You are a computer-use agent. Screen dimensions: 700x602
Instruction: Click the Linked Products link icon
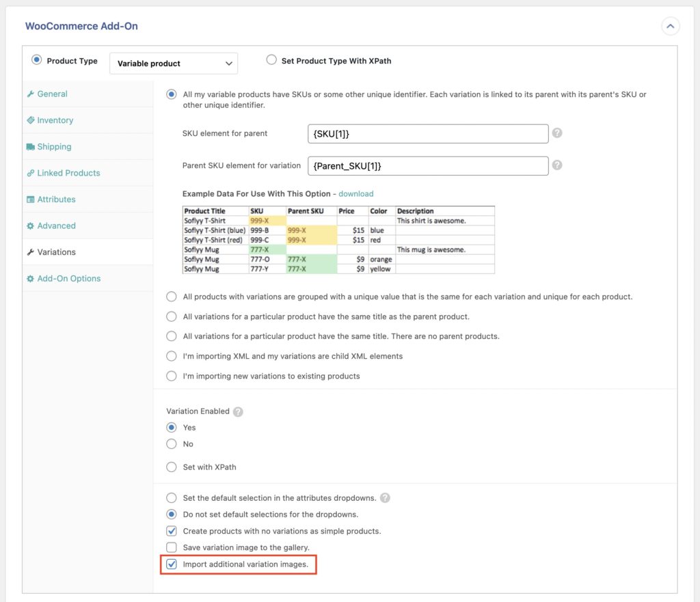[x=32, y=173]
